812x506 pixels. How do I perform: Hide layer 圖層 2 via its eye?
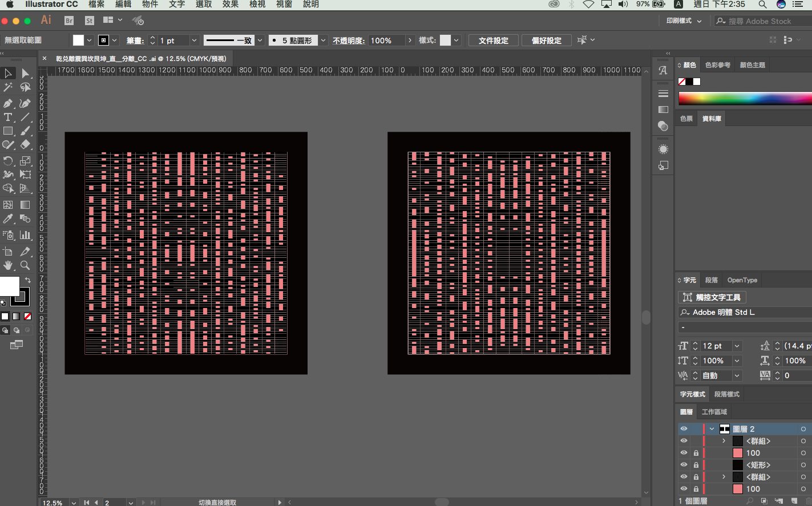(x=684, y=429)
